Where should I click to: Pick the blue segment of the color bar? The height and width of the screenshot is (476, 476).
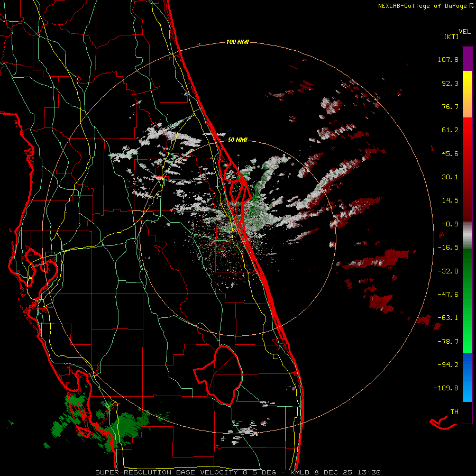pos(467,377)
